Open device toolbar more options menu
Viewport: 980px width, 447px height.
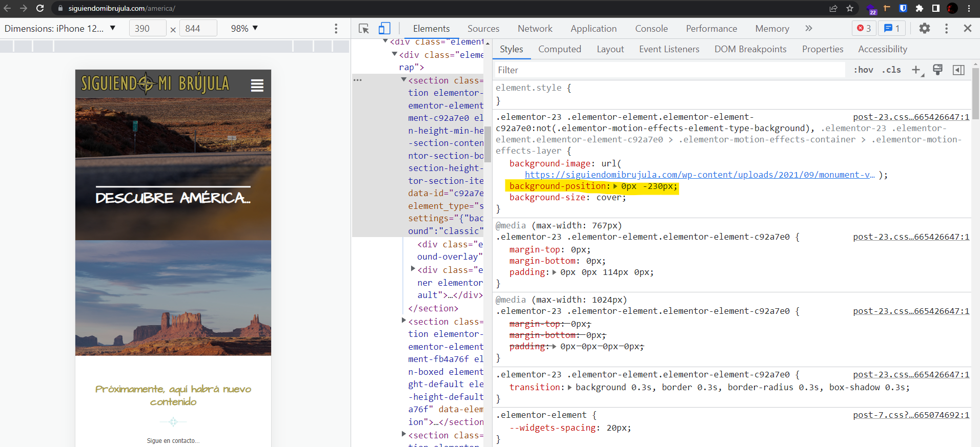[x=336, y=29]
